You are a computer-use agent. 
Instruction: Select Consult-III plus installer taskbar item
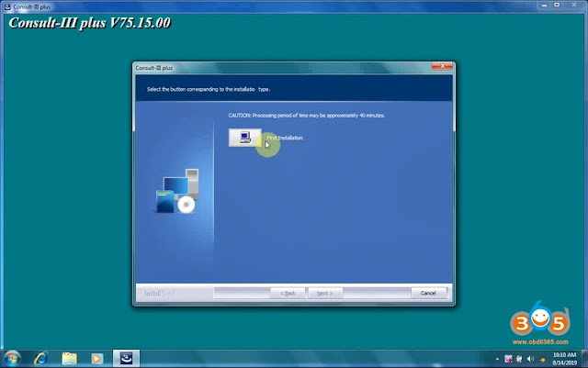pyautogui.click(x=127, y=358)
